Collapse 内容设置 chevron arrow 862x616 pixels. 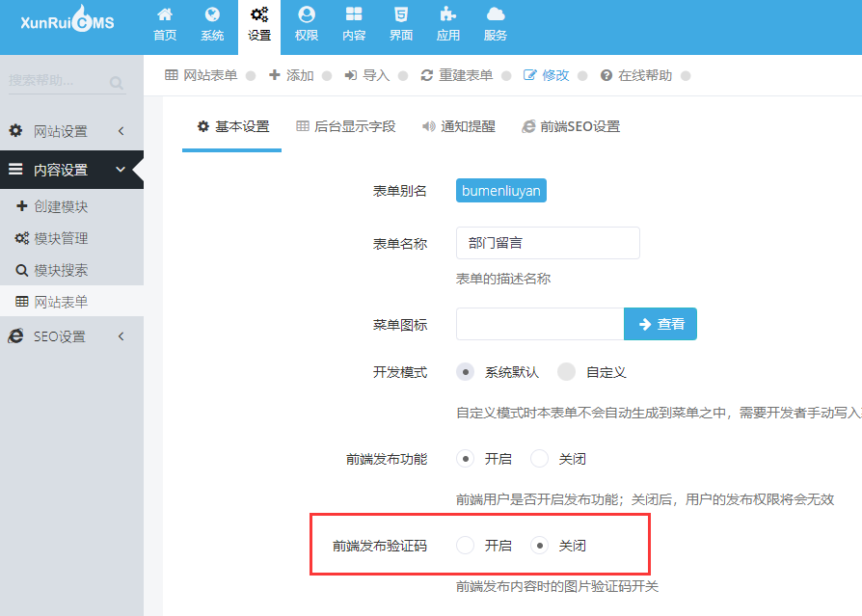[x=121, y=170]
